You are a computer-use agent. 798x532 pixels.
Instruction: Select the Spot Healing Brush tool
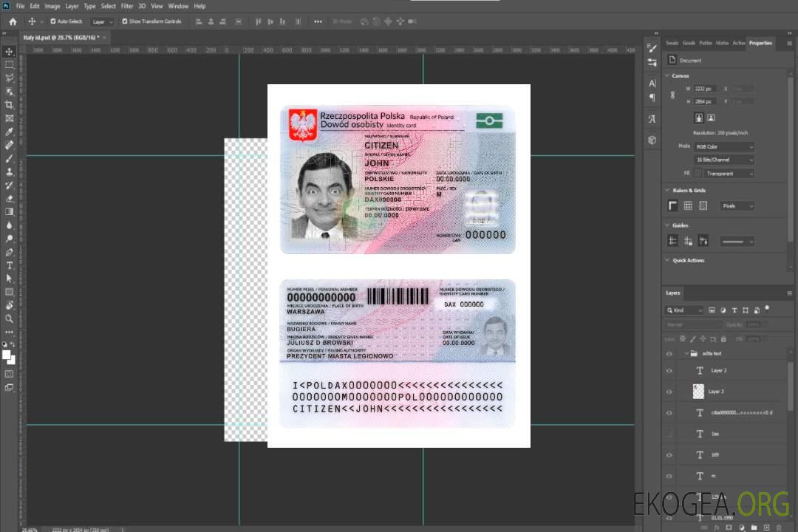[9, 145]
